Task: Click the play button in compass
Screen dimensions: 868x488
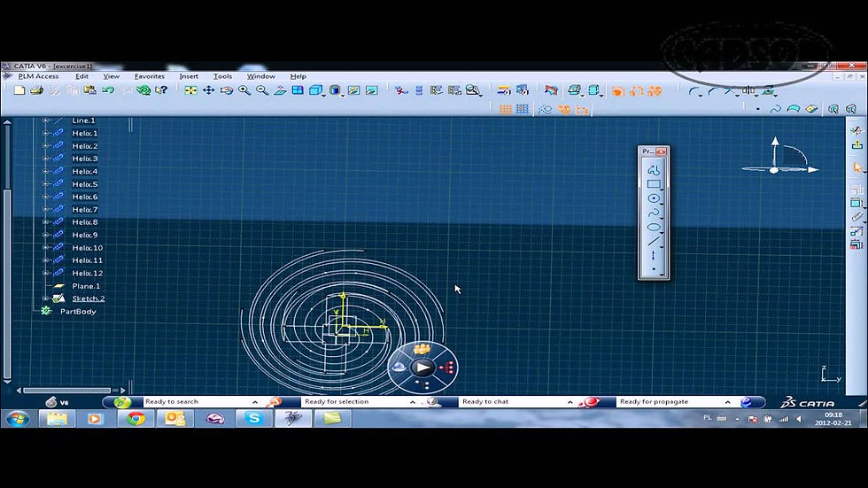Action: point(423,367)
